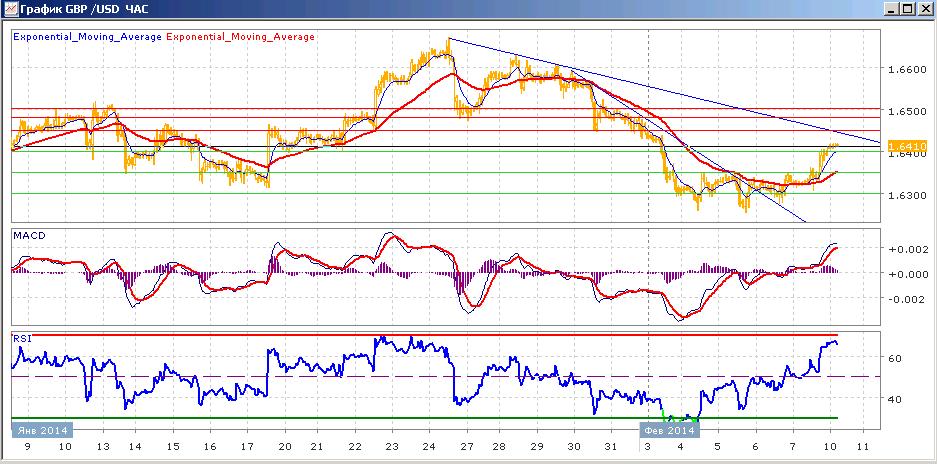Select the red Exponential_Moving_Average legend label
Screen dimensions: 937x464
[241, 37]
